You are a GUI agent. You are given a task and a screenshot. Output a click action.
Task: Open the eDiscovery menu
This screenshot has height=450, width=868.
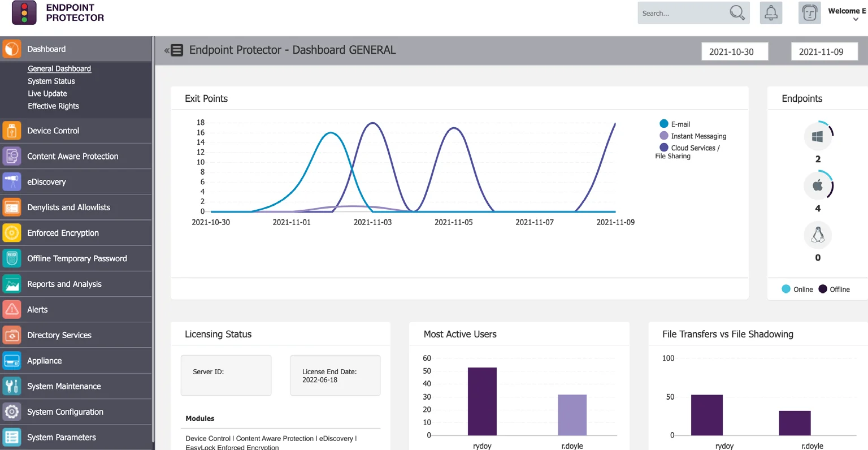76,182
